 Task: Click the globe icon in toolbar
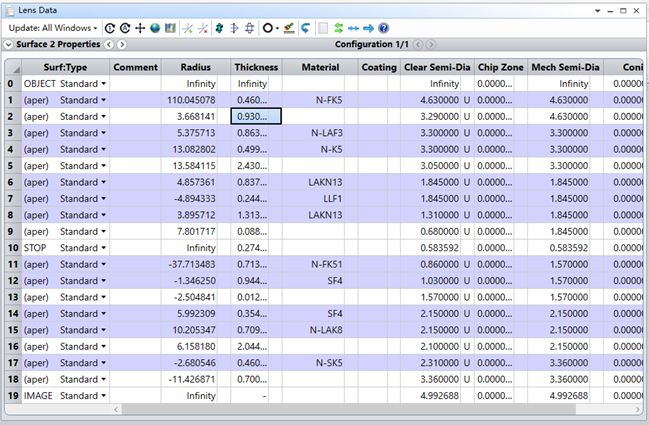[155, 28]
